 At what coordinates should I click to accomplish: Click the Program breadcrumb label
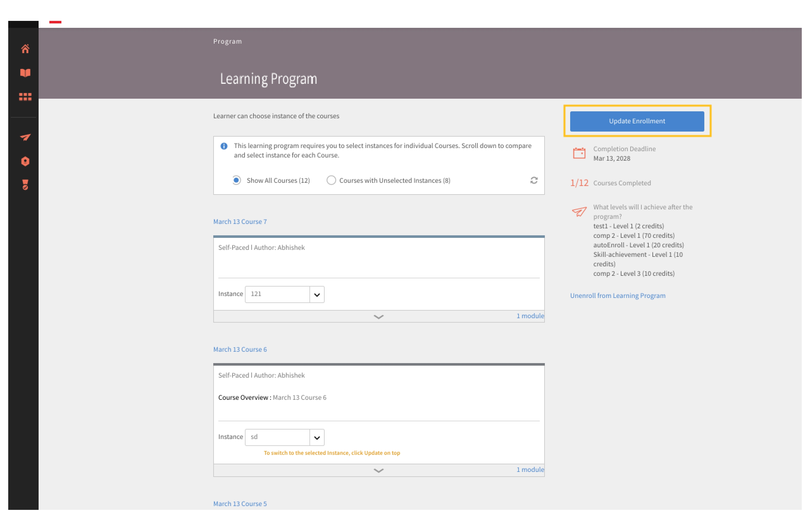[228, 41]
